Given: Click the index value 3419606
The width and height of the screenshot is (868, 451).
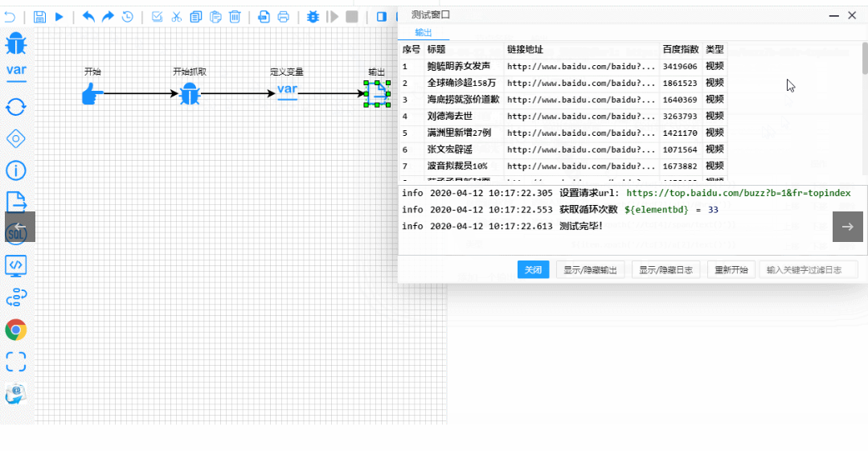Looking at the screenshot, I should click(680, 67).
